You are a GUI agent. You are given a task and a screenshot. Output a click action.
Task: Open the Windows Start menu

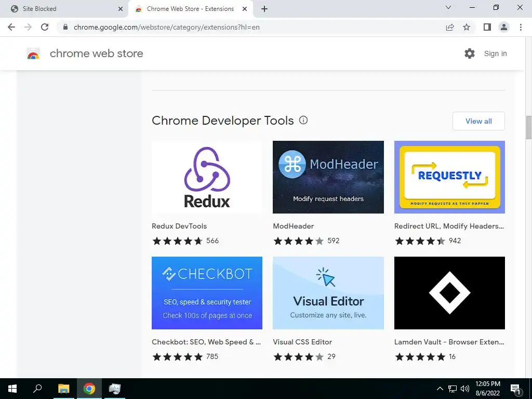pyautogui.click(x=12, y=389)
